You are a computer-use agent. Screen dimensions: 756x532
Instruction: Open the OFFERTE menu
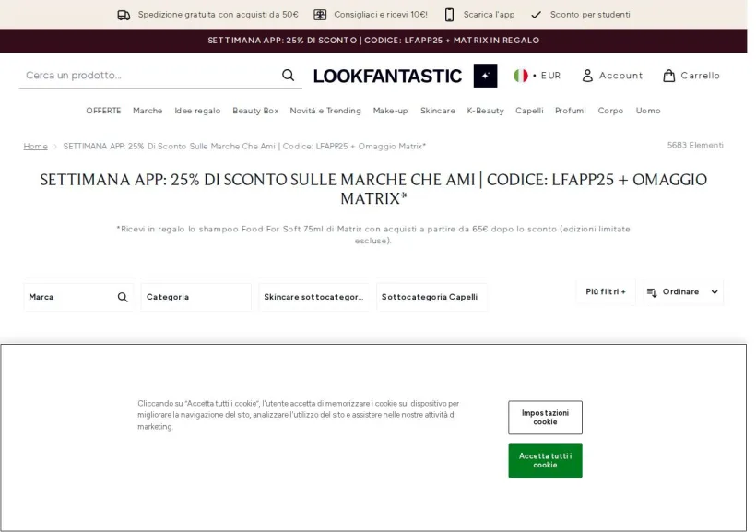point(103,111)
